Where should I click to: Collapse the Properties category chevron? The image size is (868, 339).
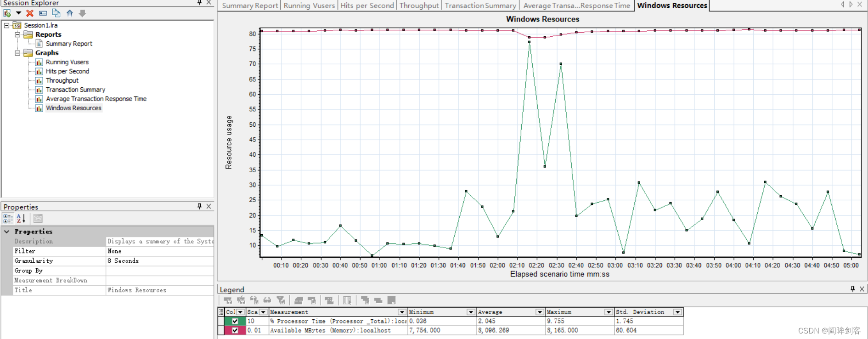(x=7, y=232)
